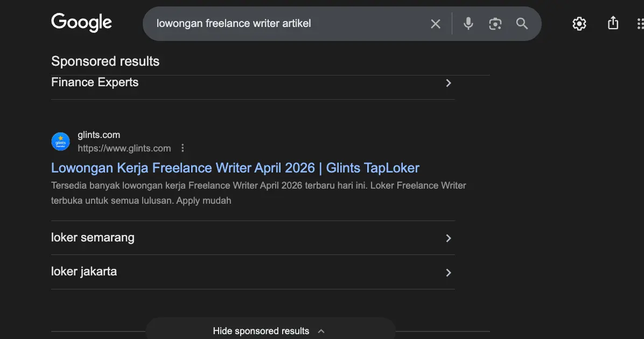
Task: Click the glints.com site name
Action: (x=99, y=135)
